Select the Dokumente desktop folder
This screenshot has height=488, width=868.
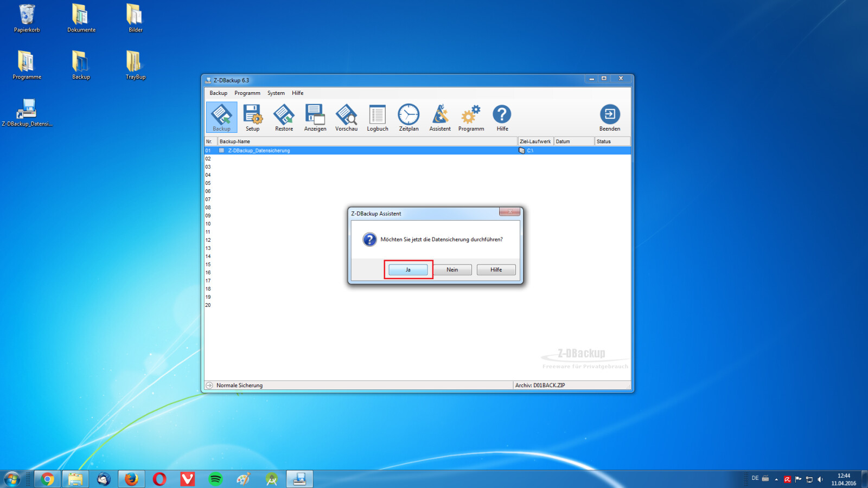point(81,18)
